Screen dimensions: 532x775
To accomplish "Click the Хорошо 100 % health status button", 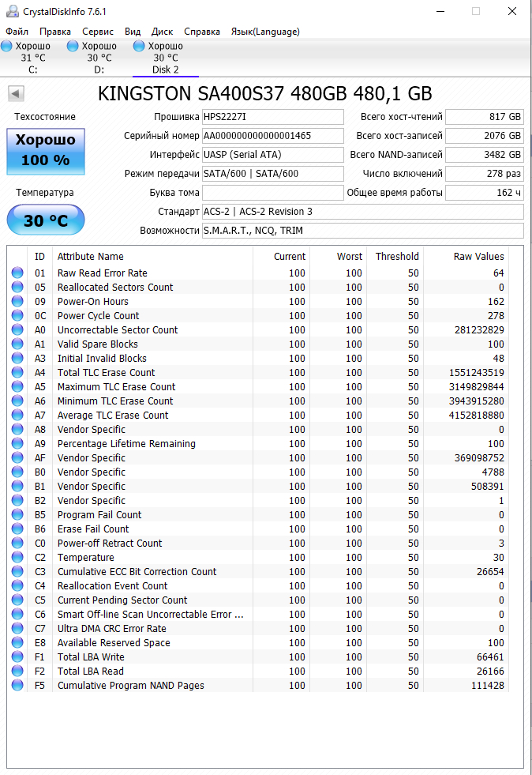I will [46, 151].
